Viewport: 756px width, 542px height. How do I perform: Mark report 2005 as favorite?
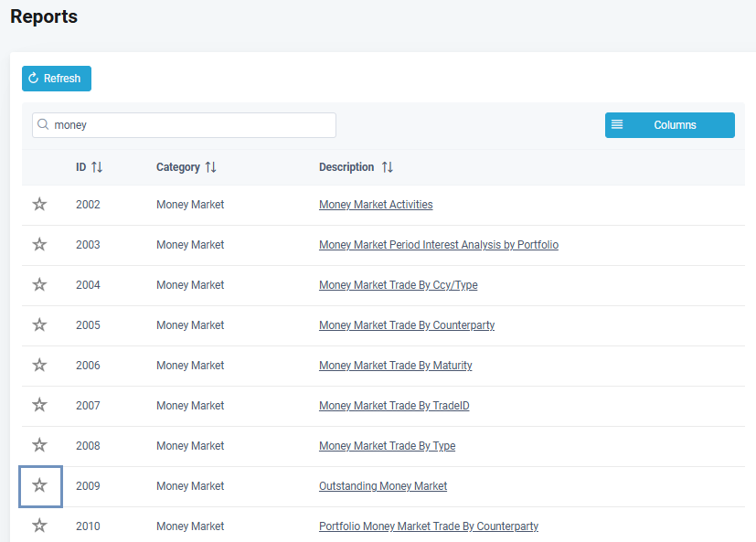39,325
